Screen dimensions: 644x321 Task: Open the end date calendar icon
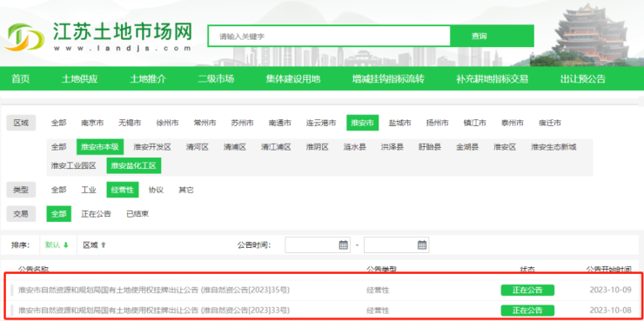422,245
